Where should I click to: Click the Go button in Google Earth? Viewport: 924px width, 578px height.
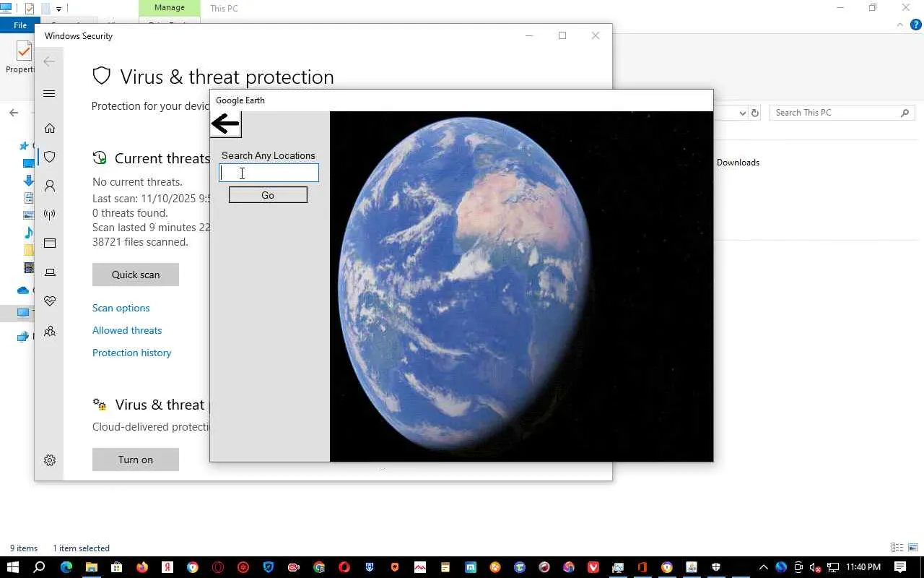tap(268, 195)
